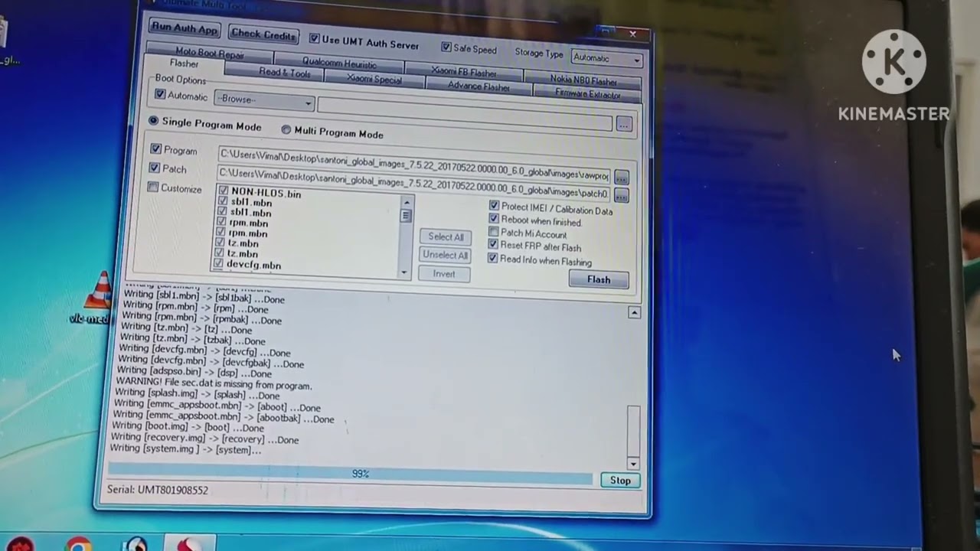980x551 pixels.
Task: Click the Serial: UMT801908552 status text
Action: pos(158,490)
